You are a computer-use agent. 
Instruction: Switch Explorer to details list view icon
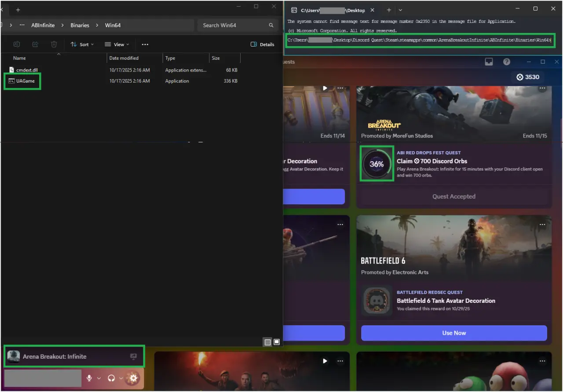click(267, 342)
